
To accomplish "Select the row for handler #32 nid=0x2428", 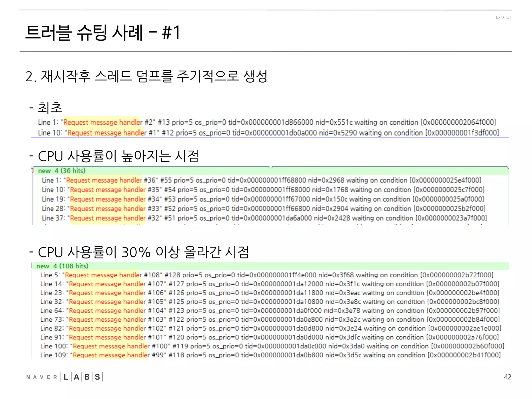I will (264, 218).
